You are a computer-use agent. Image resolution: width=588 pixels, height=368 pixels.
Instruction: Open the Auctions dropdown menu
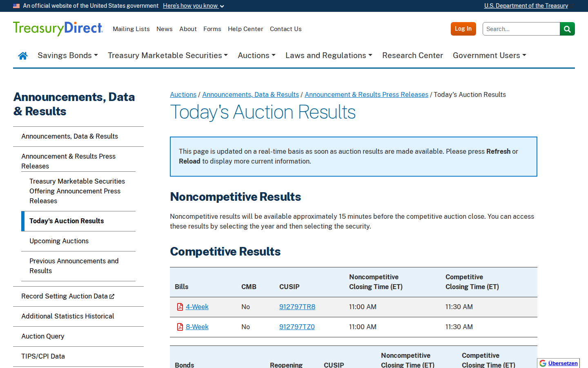(256, 56)
